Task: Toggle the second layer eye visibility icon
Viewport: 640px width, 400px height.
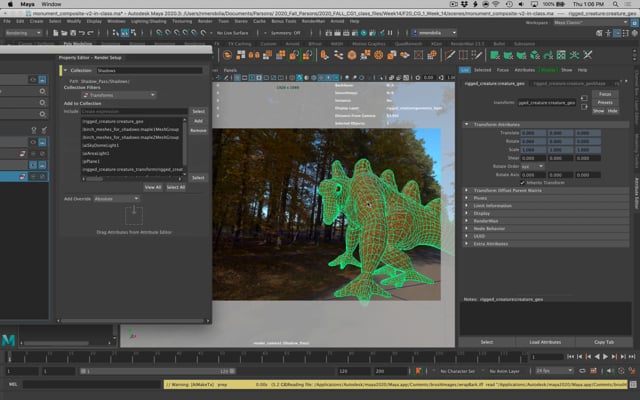Action: tap(33, 142)
